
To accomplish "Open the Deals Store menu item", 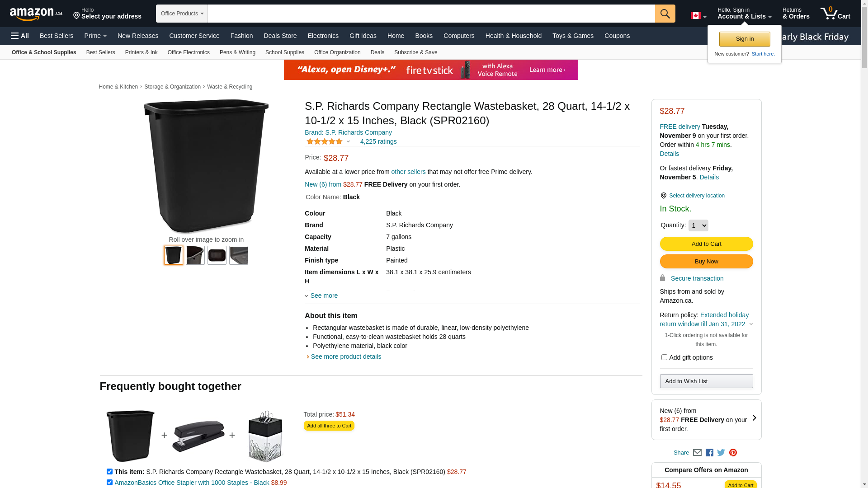I will pyautogui.click(x=280, y=36).
